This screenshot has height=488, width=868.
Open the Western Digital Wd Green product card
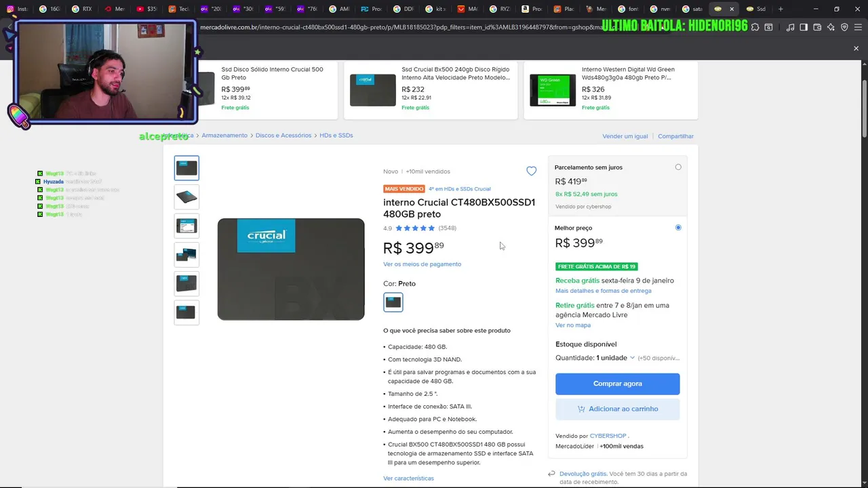pos(610,90)
